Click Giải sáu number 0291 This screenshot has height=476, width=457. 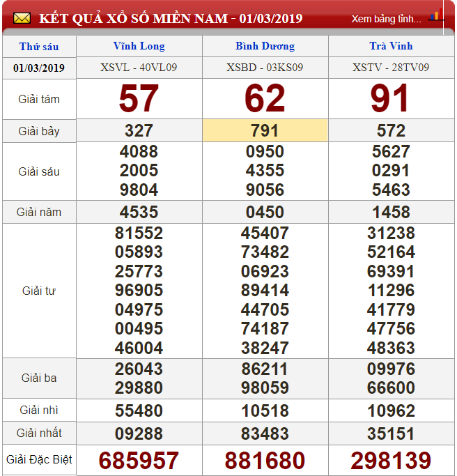[391, 171]
